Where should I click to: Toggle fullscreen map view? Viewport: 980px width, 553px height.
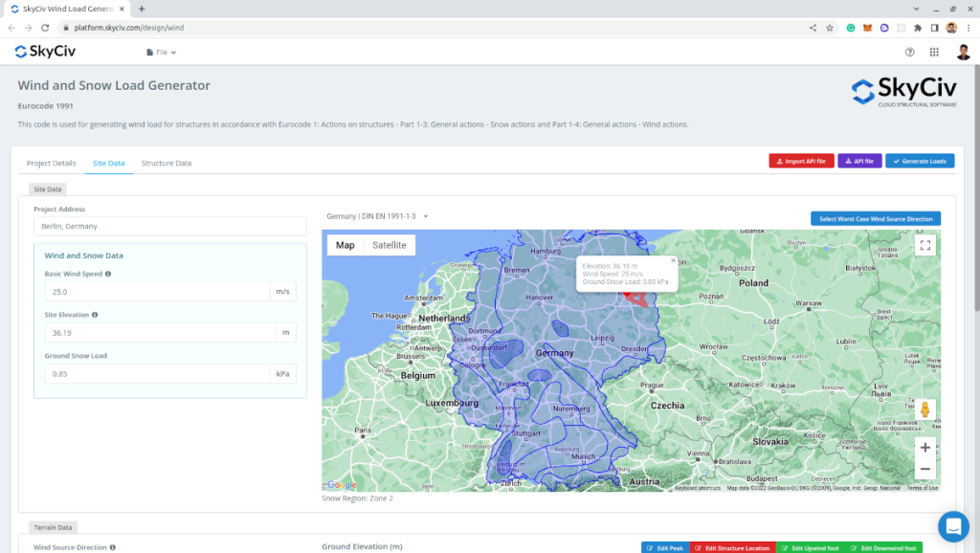tap(924, 245)
